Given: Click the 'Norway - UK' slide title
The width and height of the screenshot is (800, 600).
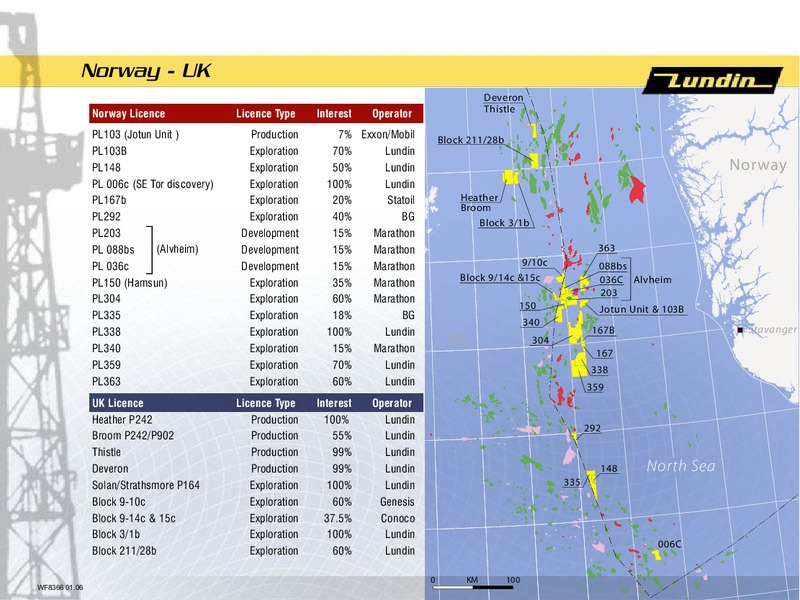Looking at the screenshot, I should click(146, 71).
